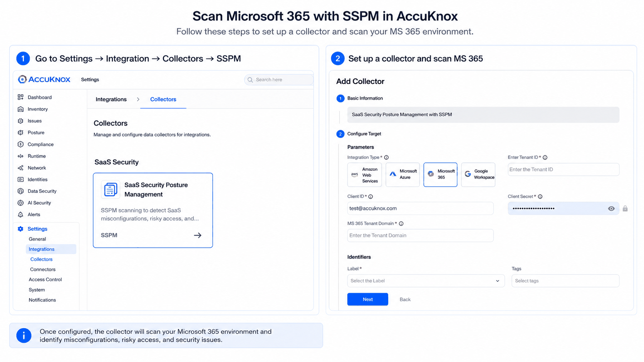
Task: Click the Issues sidebar icon
Action: (20, 121)
